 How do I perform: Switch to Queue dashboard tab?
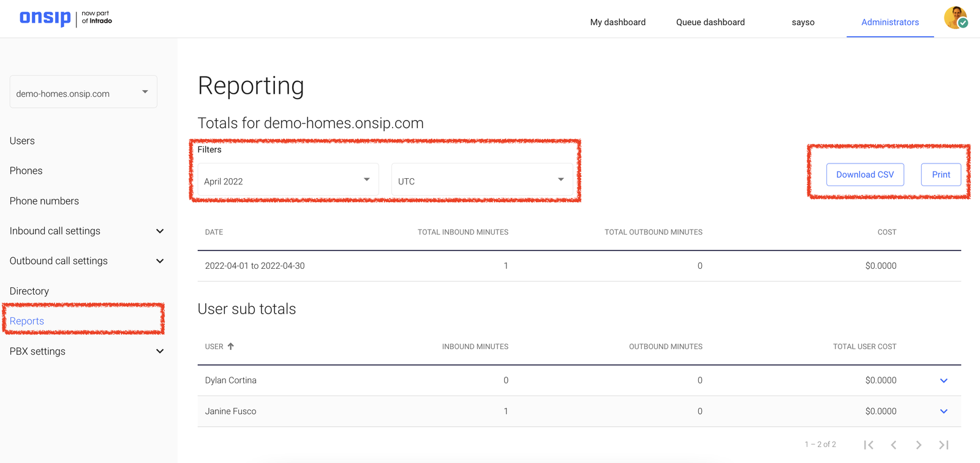710,22
